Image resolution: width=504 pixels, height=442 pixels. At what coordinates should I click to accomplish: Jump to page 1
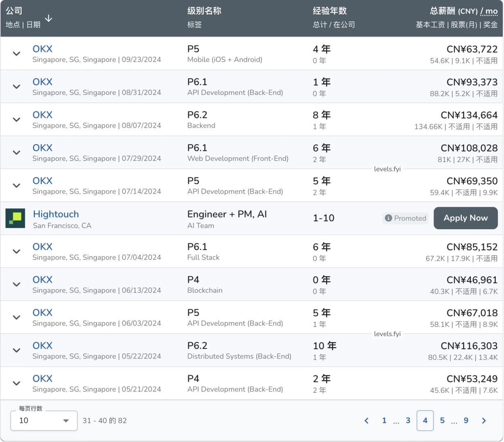[x=384, y=420]
